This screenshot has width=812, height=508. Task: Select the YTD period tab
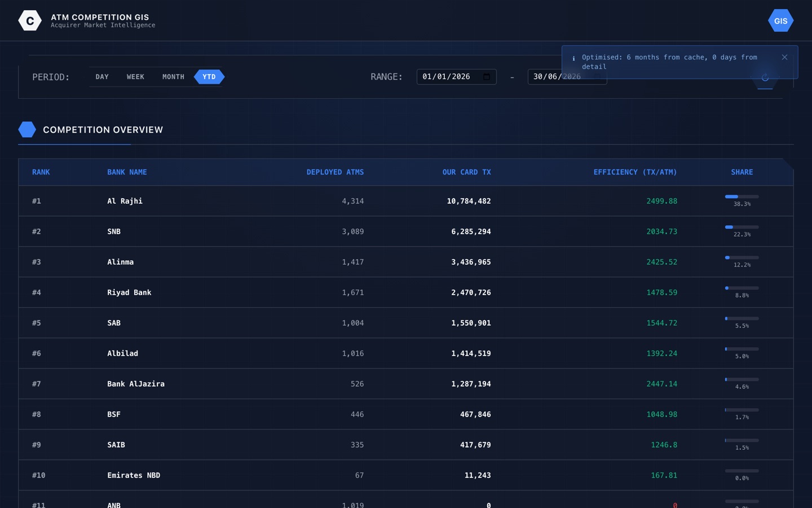[x=209, y=77]
